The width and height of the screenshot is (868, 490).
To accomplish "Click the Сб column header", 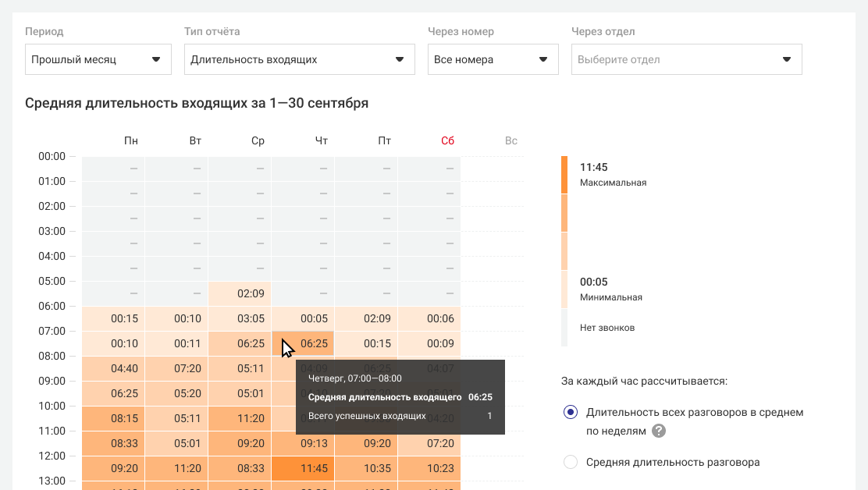I will 447,141.
